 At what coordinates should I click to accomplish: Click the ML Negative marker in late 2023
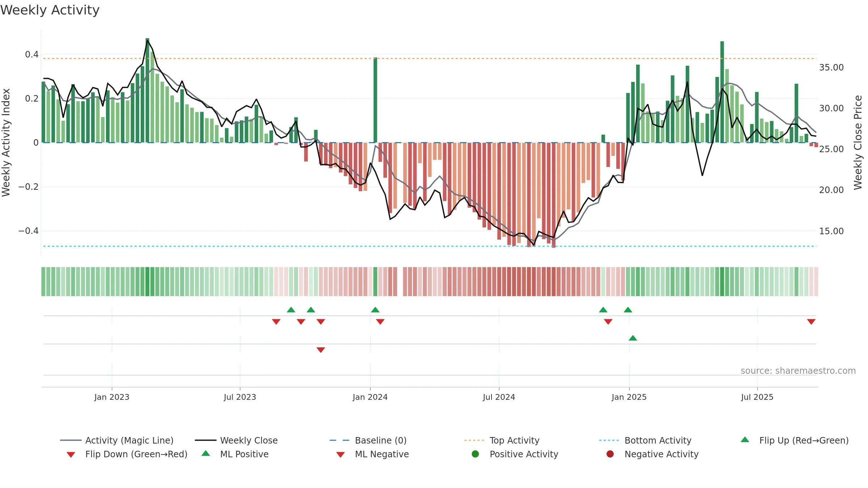(x=321, y=350)
